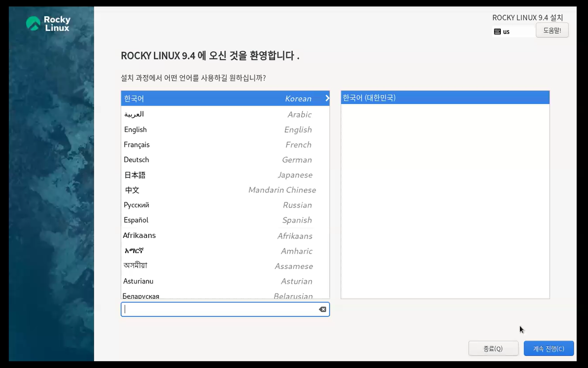Choose Français French language
This screenshot has height=368, width=588.
(x=225, y=145)
